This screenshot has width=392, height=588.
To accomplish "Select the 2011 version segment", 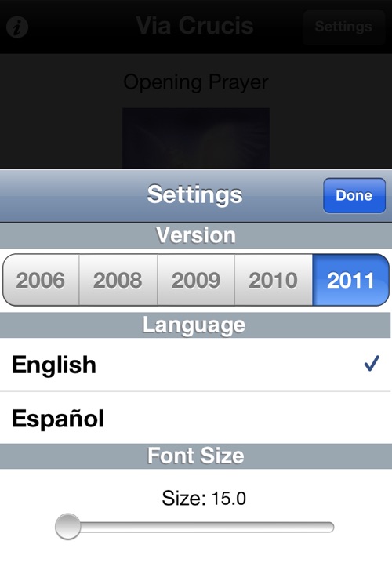I will [350, 280].
